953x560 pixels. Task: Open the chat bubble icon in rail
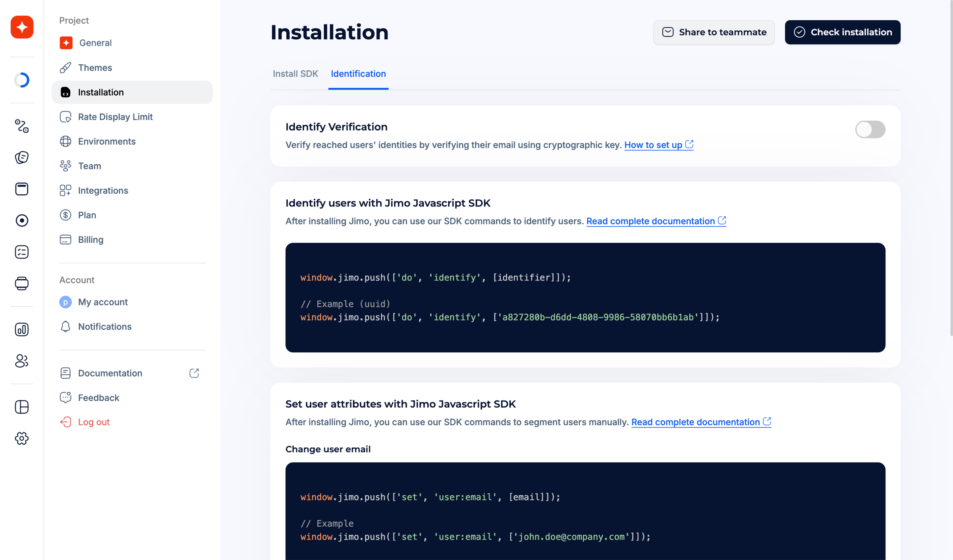(22, 158)
